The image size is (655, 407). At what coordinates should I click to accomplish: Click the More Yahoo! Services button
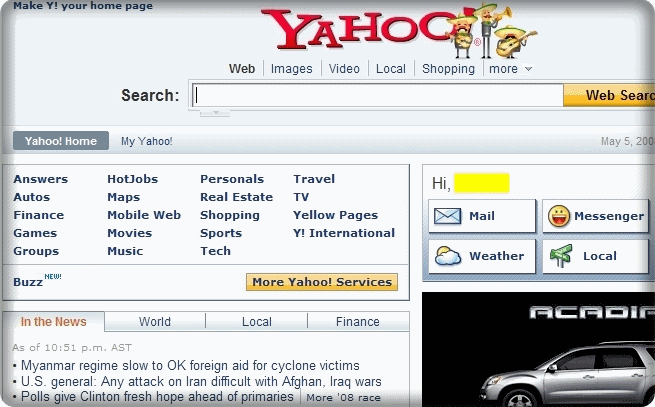(x=322, y=282)
